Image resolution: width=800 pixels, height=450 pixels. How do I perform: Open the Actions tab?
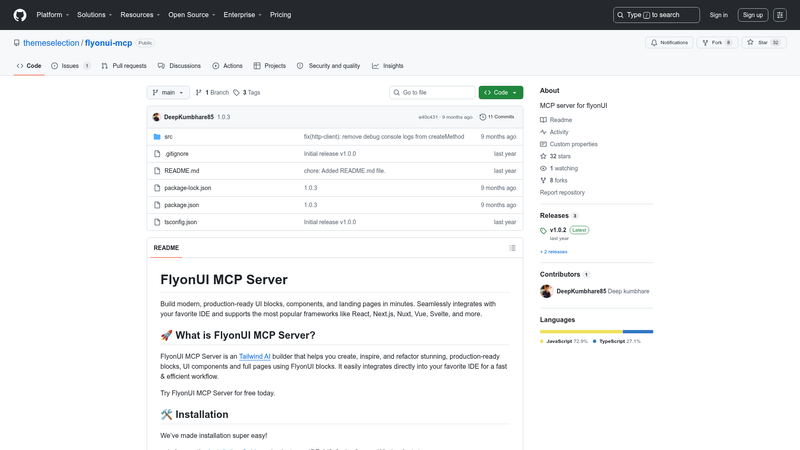pos(228,66)
